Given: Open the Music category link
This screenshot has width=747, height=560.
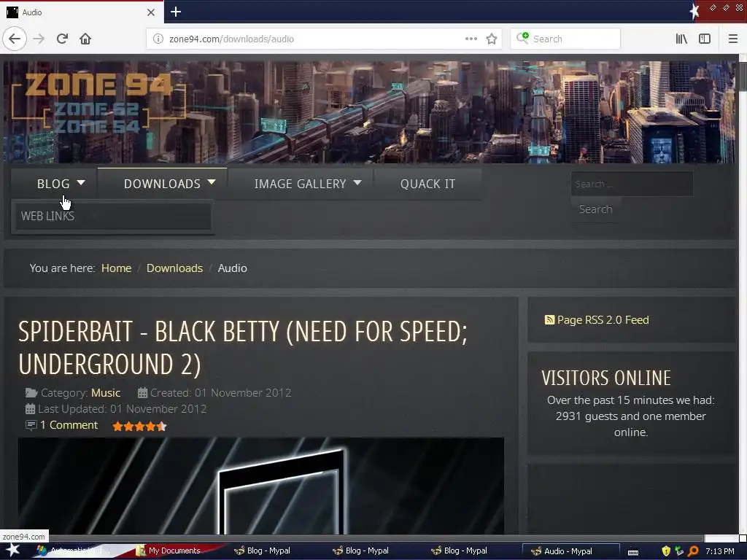Looking at the screenshot, I should click(106, 393).
